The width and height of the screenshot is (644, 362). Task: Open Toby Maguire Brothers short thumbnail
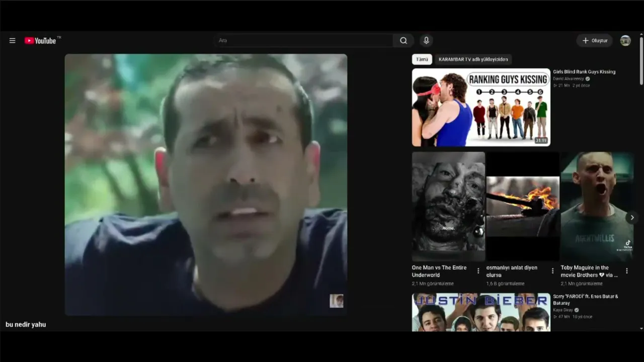point(597,207)
